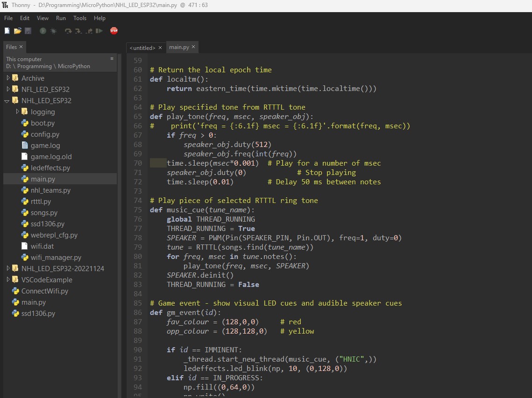
Task: Click the New file toolbar icon
Action: click(x=7, y=31)
